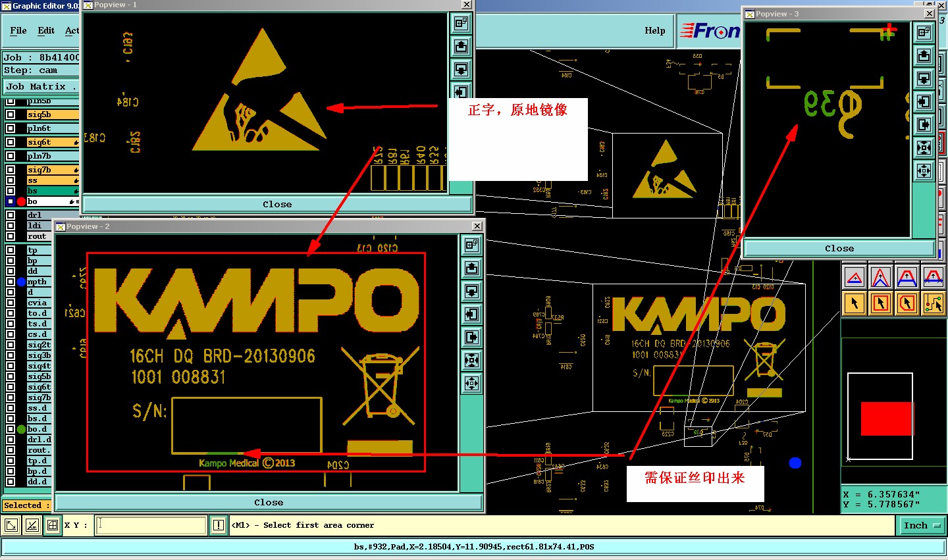Select the rectangle-area selection arrow tool
The width and height of the screenshot is (948, 560).
pyautogui.click(x=881, y=303)
